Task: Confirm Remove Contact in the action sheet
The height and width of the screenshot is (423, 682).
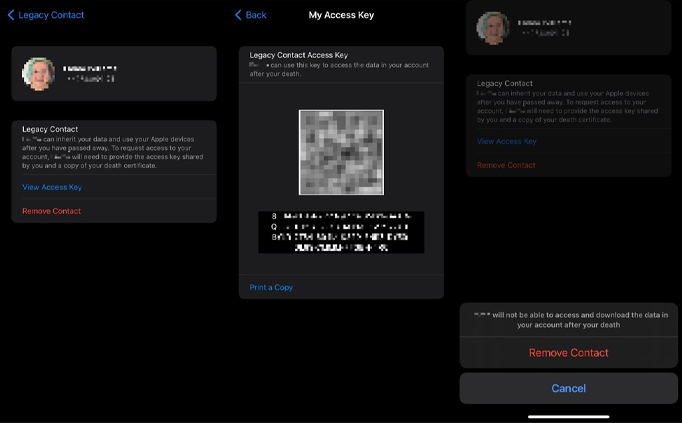Action: [x=568, y=353]
